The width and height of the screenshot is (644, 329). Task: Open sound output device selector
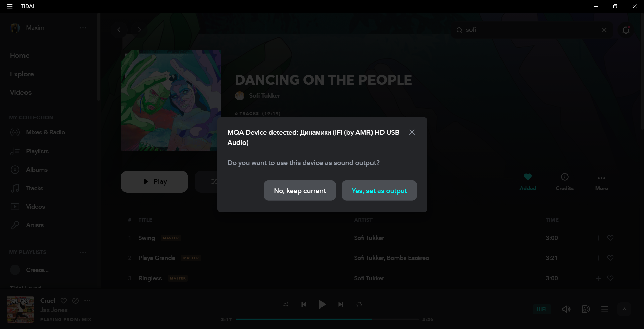[586, 309]
